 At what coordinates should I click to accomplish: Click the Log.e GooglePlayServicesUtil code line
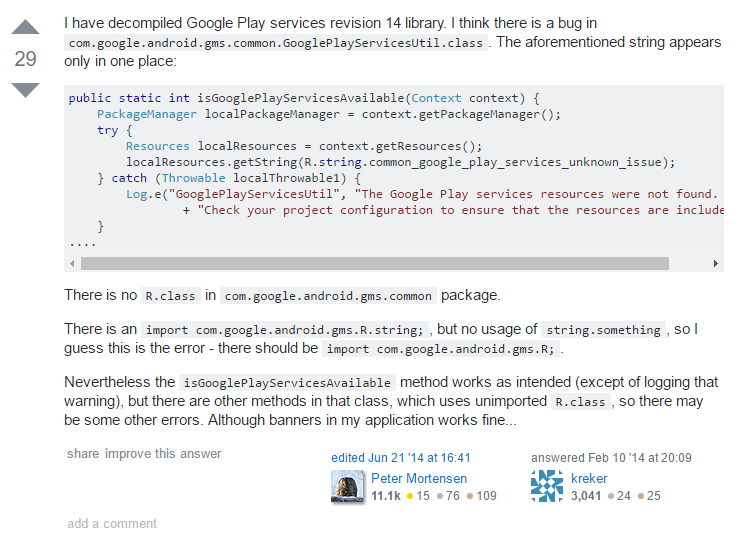tap(422, 194)
